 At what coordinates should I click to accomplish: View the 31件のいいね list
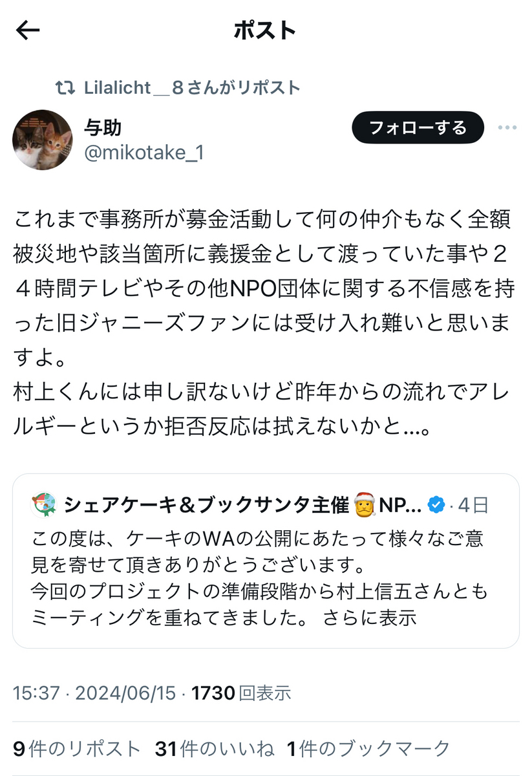pos(215,749)
